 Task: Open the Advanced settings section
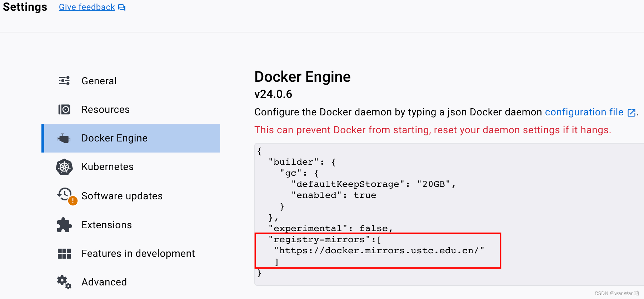click(x=131, y=282)
